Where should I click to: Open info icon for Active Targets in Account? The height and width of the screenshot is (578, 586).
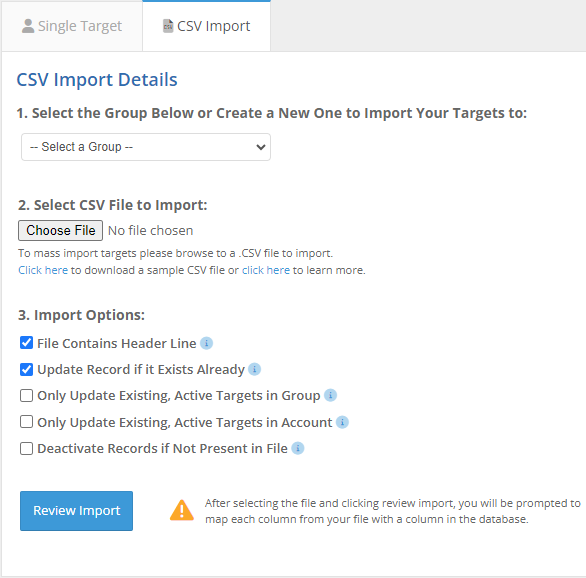(342, 422)
